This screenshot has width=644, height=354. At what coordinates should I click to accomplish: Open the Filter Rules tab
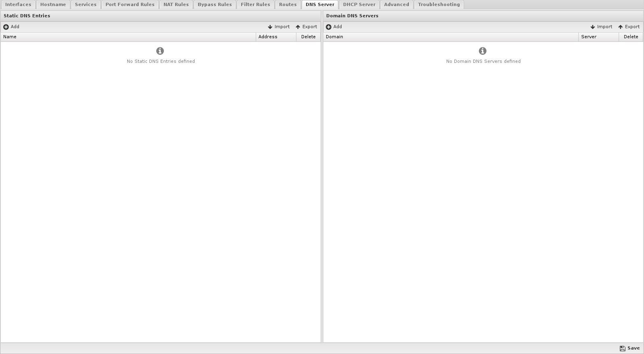pyautogui.click(x=255, y=4)
